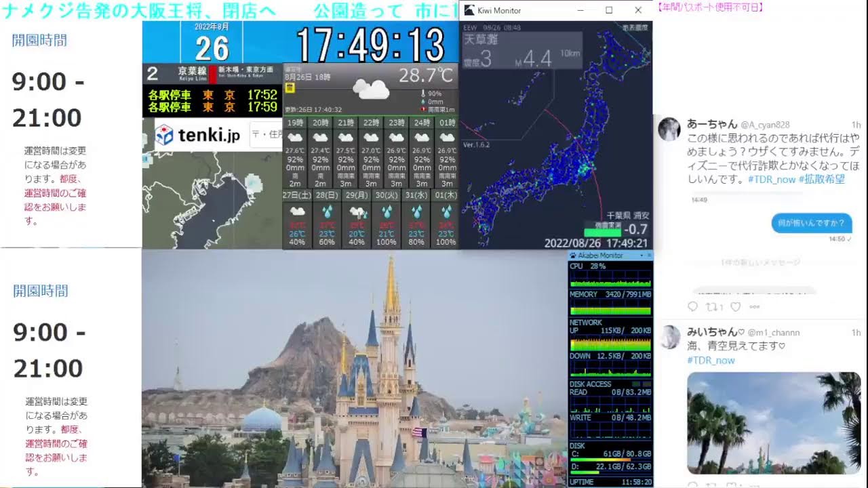Select the 21時 hourly forecast column
This screenshot has height=488, width=868.
click(346, 152)
